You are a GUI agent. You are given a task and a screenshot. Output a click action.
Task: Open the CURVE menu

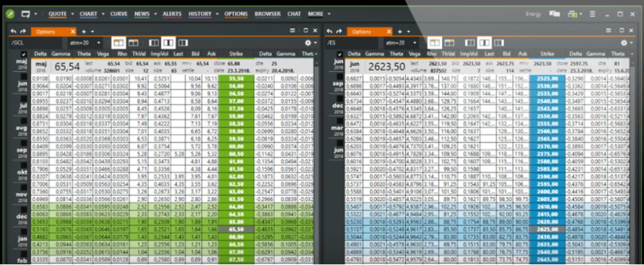point(119,14)
